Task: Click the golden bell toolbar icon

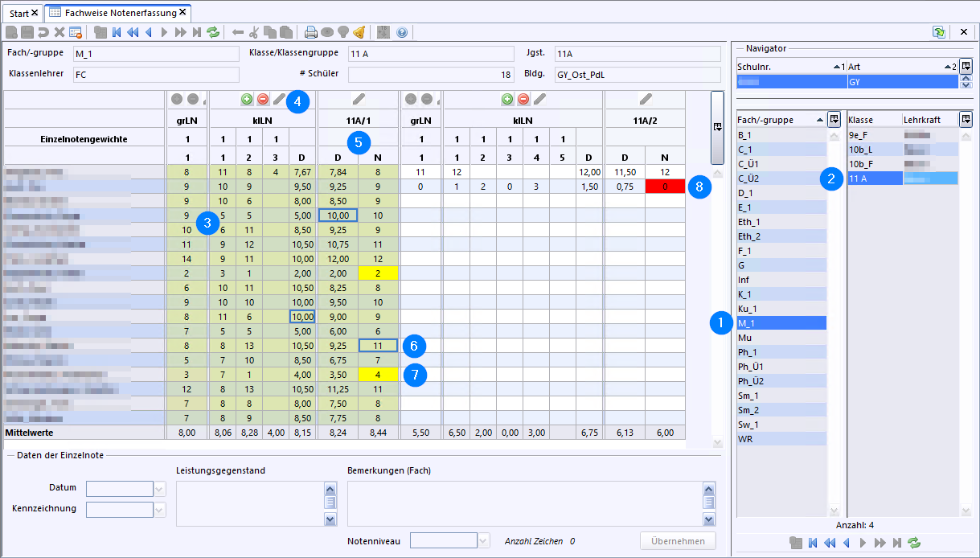Action: click(359, 32)
